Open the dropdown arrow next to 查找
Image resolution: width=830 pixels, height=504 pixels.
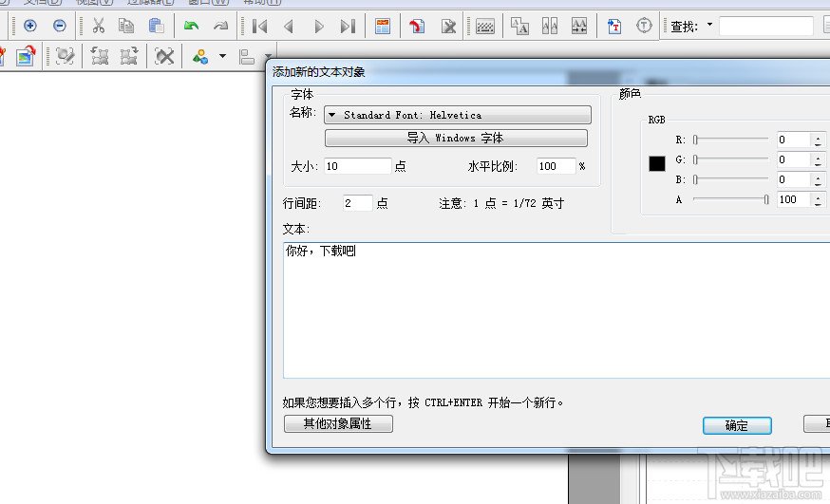click(709, 25)
